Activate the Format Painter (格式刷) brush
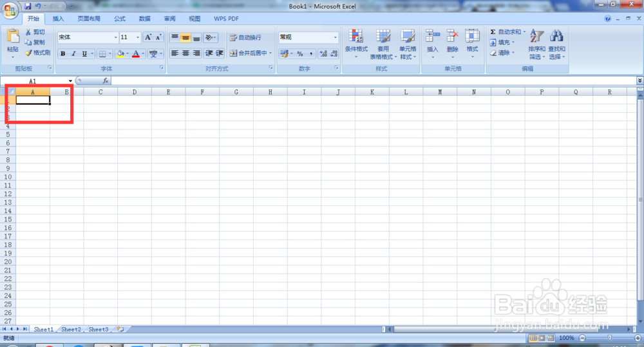Screen dimensions: 644x347 [37, 53]
